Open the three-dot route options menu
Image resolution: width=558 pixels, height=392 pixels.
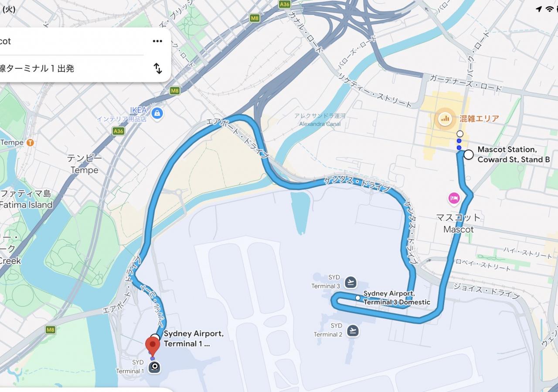(157, 41)
